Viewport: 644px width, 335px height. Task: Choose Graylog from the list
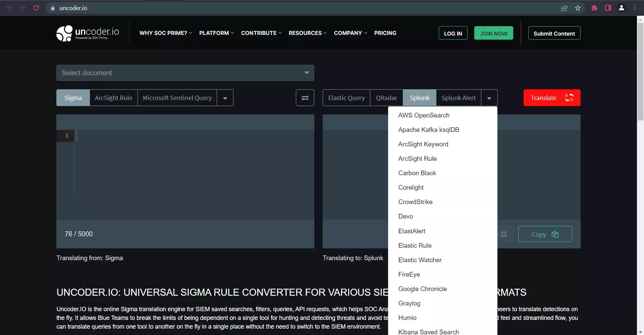(442, 303)
